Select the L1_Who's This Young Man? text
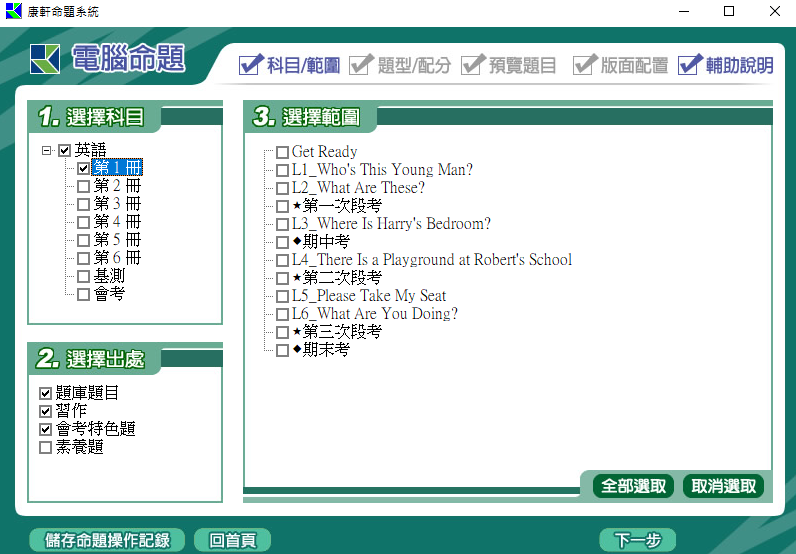The width and height of the screenshot is (796, 554). coord(382,169)
